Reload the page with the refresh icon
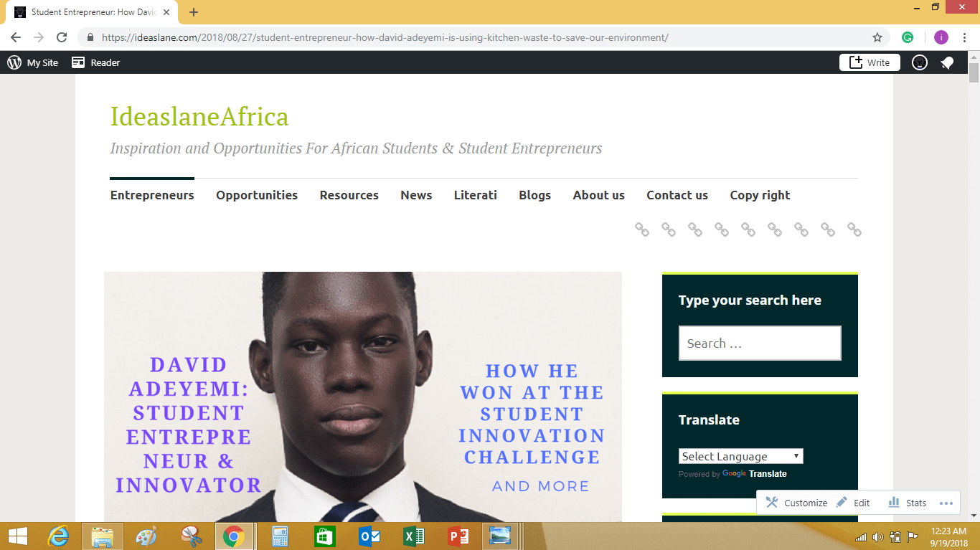The image size is (980, 550). coord(62,37)
